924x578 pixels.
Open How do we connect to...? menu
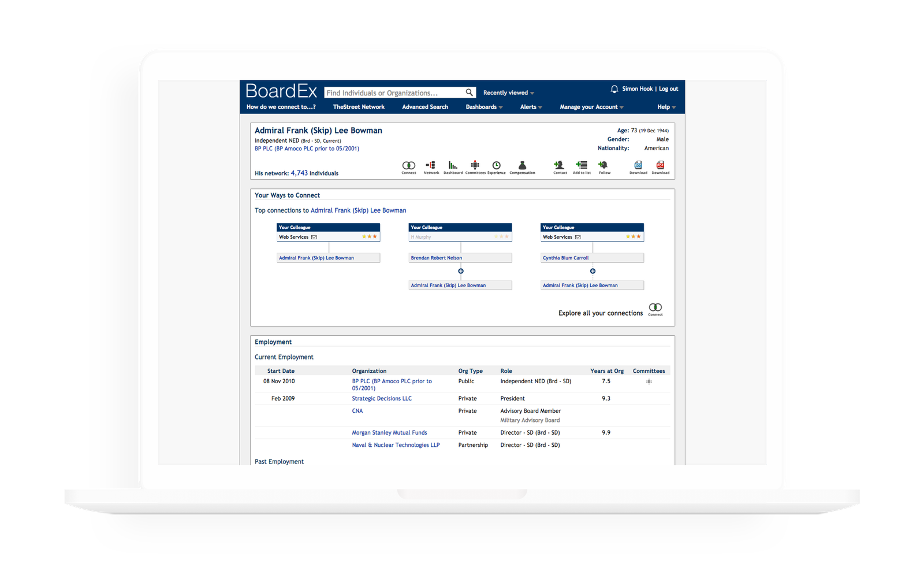(x=281, y=107)
